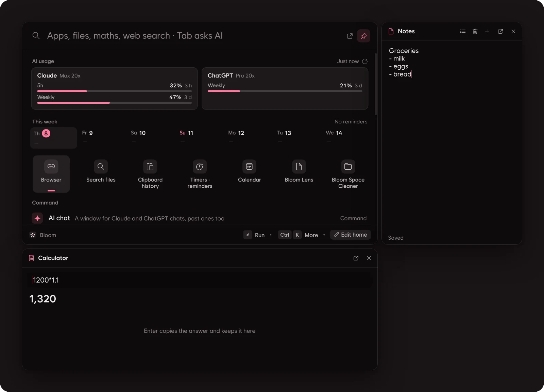The image size is (544, 392).
Task: Open the Browser tile
Action: 51,174
